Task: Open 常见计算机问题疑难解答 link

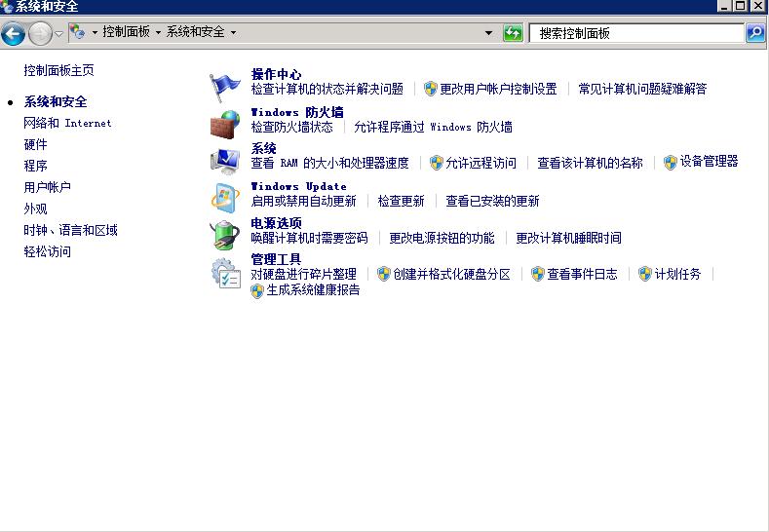Action: (x=642, y=90)
